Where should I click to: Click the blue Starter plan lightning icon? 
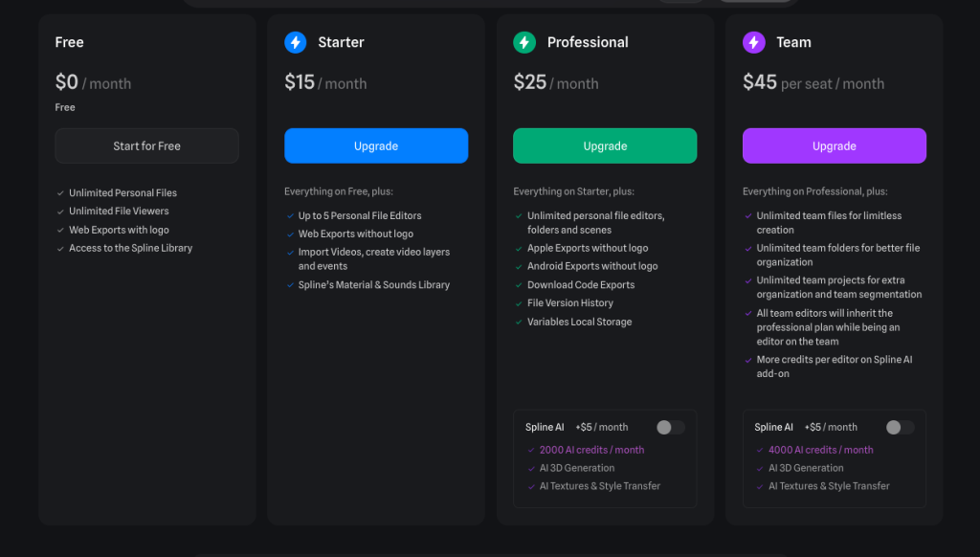point(295,42)
